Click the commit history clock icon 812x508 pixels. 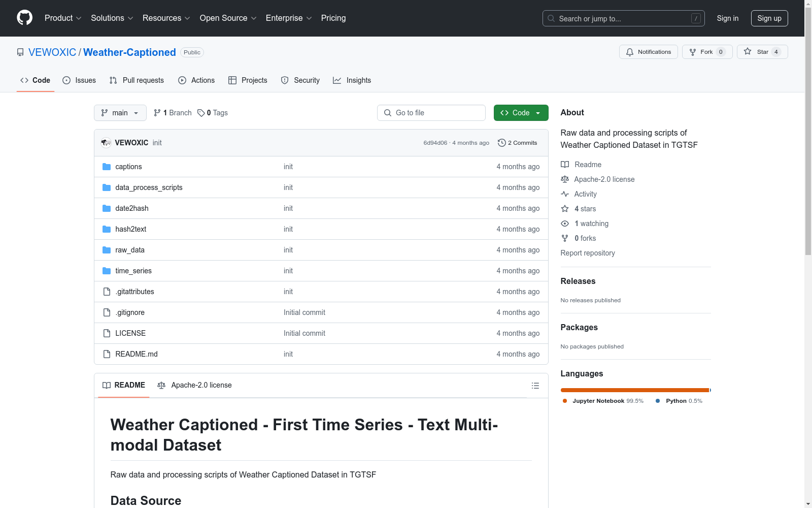502,143
